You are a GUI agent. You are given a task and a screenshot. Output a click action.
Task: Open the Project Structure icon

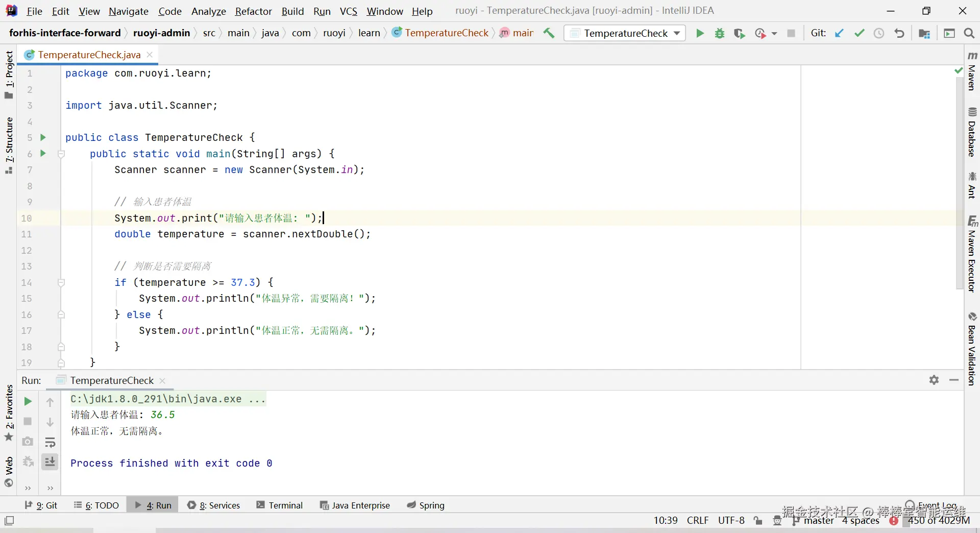click(x=924, y=33)
